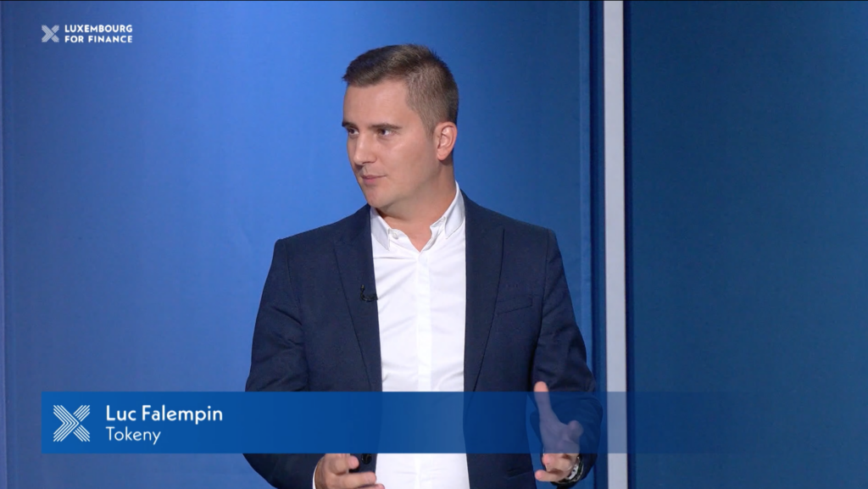This screenshot has height=489, width=868.
Task: Click the empty right end of the name banner
Action: tap(763, 423)
